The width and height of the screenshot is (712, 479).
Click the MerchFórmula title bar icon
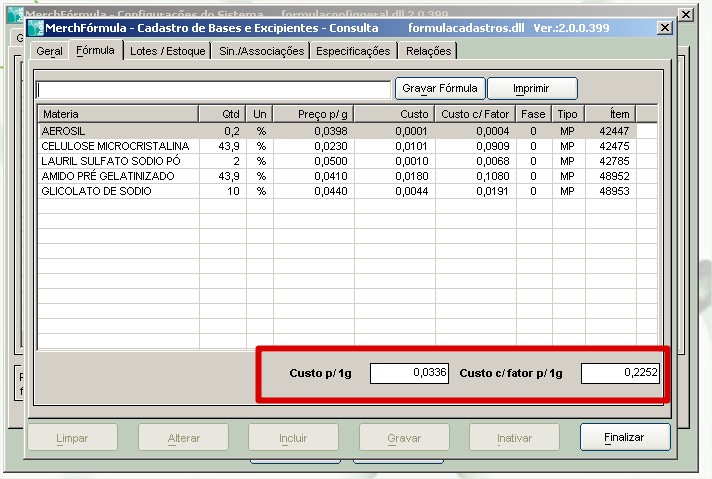pyautogui.click(x=35, y=28)
